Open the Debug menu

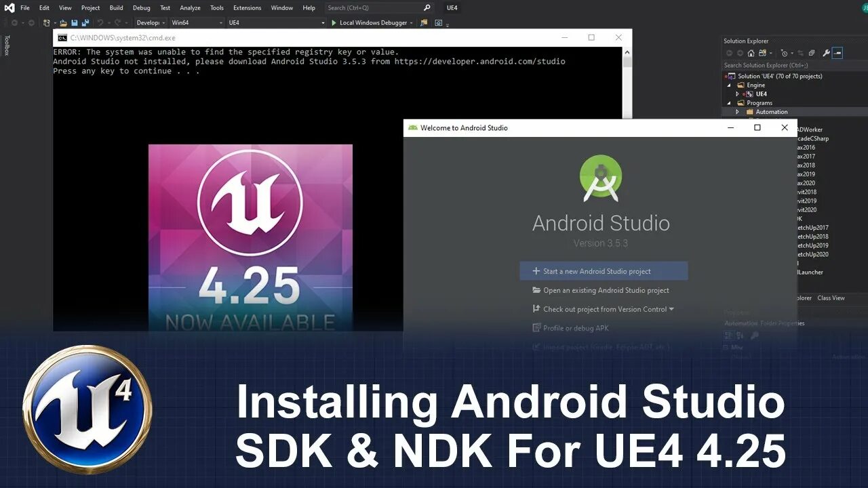pos(142,7)
